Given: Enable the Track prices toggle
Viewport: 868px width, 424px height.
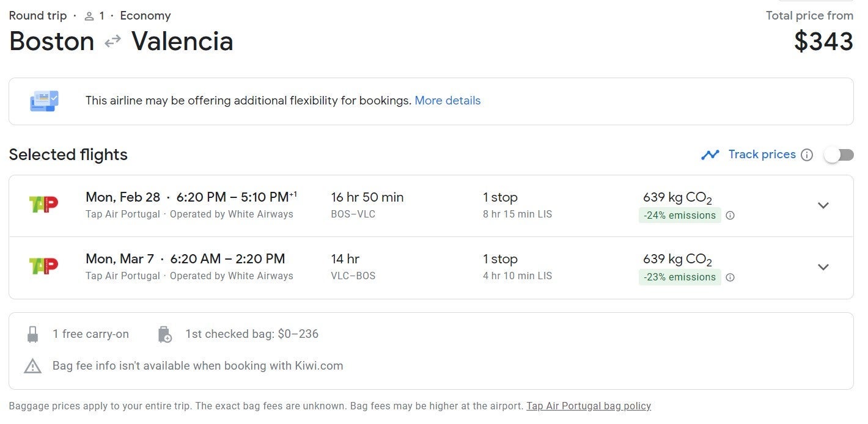Looking at the screenshot, I should coord(838,155).
